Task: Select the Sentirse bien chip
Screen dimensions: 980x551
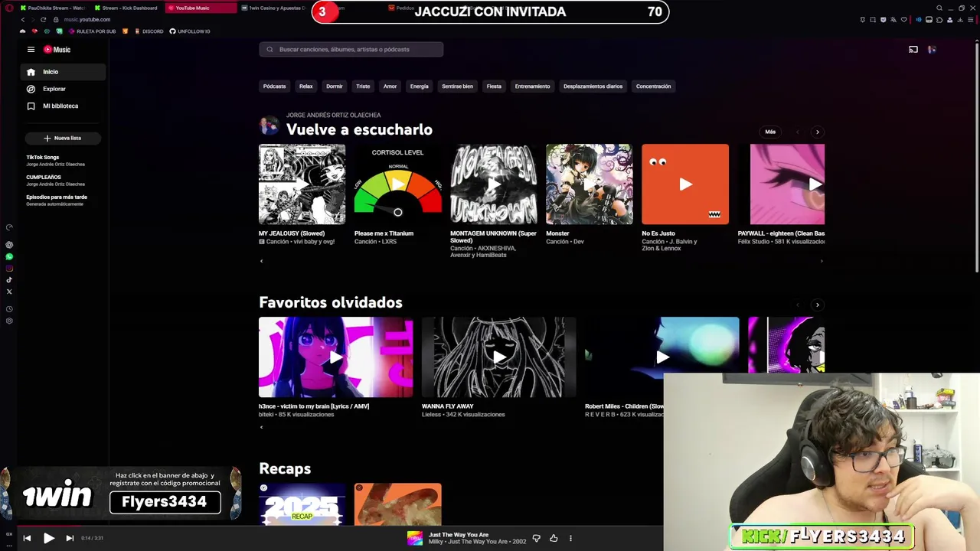Action: click(457, 86)
